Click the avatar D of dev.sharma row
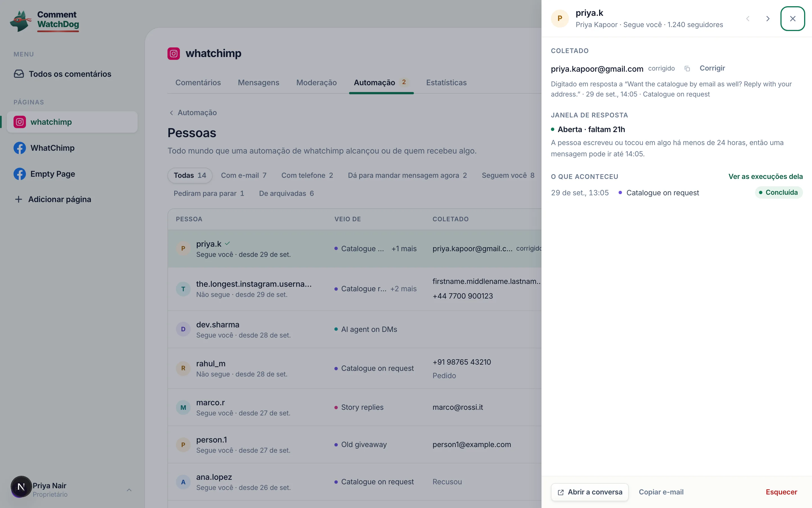812x508 pixels. (x=183, y=329)
